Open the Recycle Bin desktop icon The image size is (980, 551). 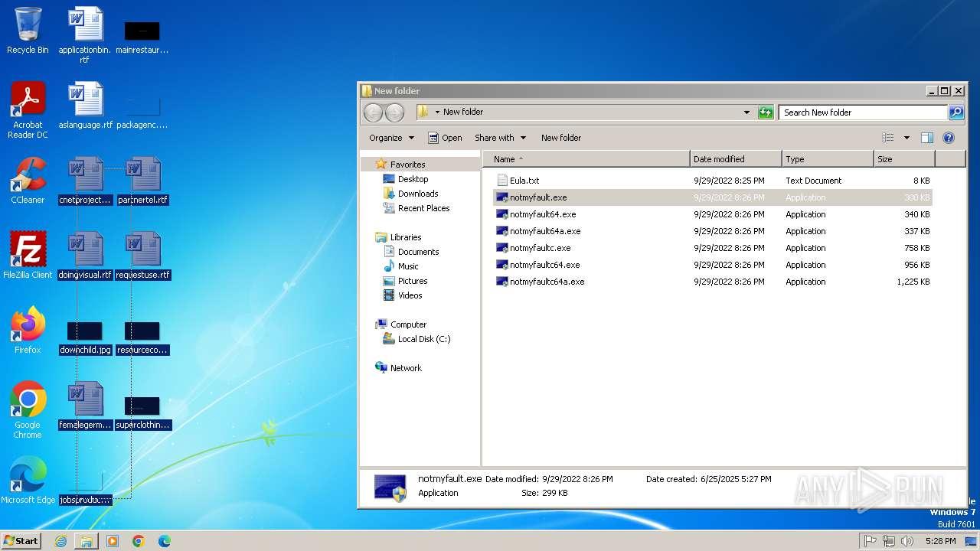click(x=28, y=31)
